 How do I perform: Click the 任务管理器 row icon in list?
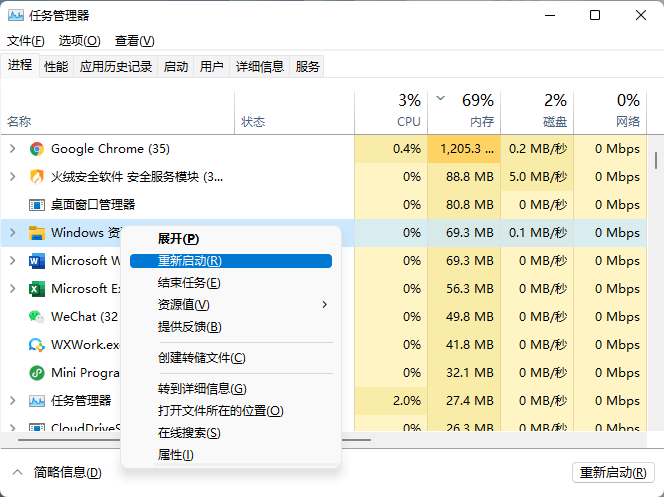pos(37,400)
